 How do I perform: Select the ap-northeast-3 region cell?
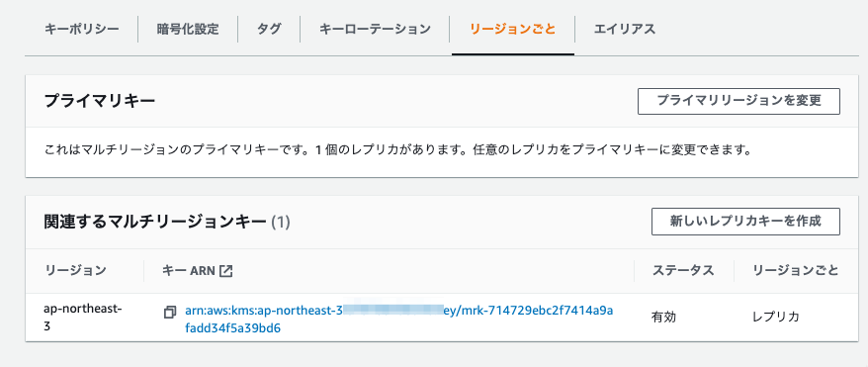click(x=82, y=318)
